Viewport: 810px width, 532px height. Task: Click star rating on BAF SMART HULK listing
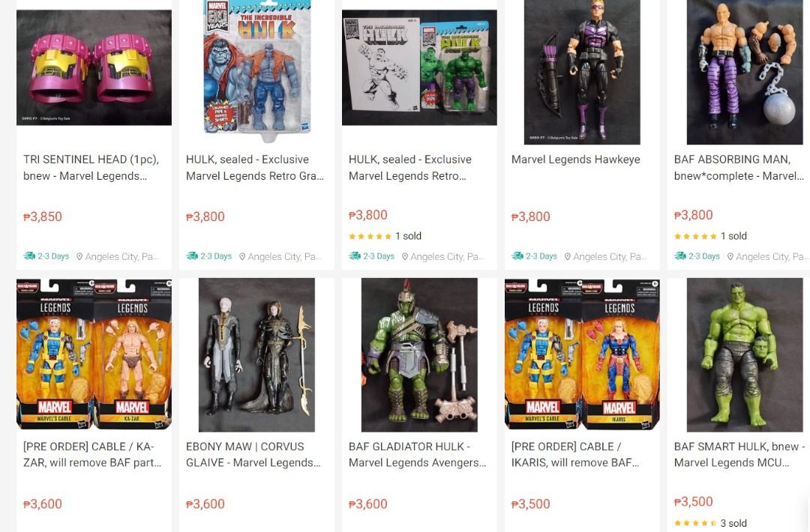[x=695, y=523]
